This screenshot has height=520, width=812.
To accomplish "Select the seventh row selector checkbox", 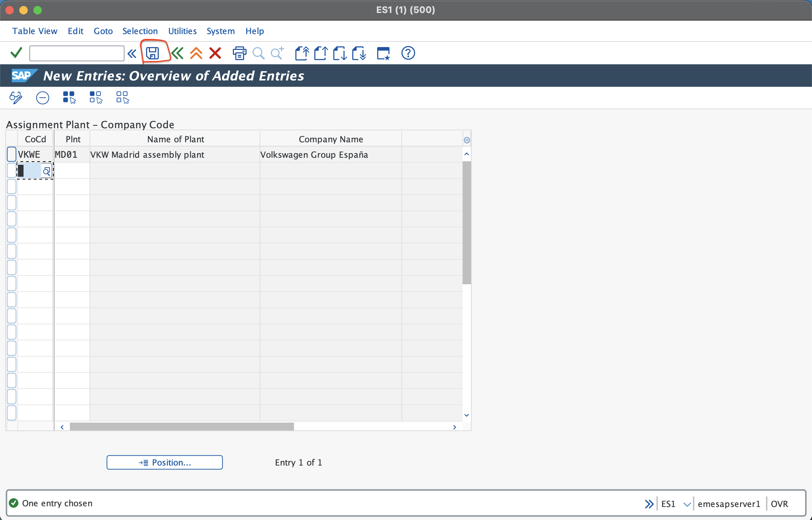I will (x=12, y=252).
